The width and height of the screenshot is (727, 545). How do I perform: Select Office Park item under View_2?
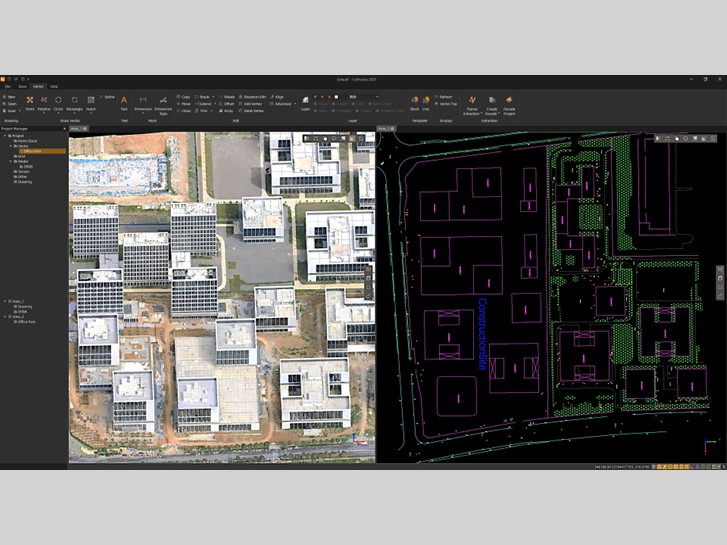pos(26,322)
